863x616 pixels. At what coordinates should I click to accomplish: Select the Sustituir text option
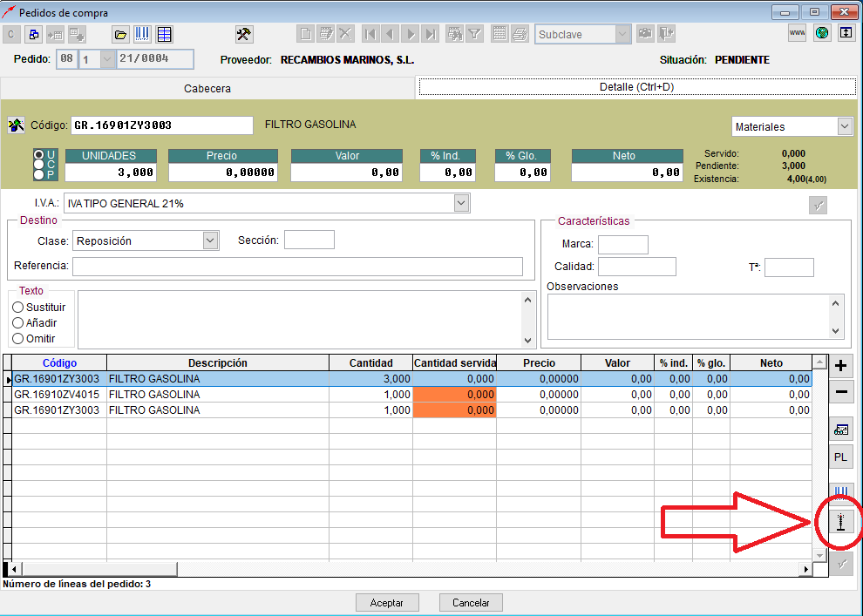[x=18, y=308]
